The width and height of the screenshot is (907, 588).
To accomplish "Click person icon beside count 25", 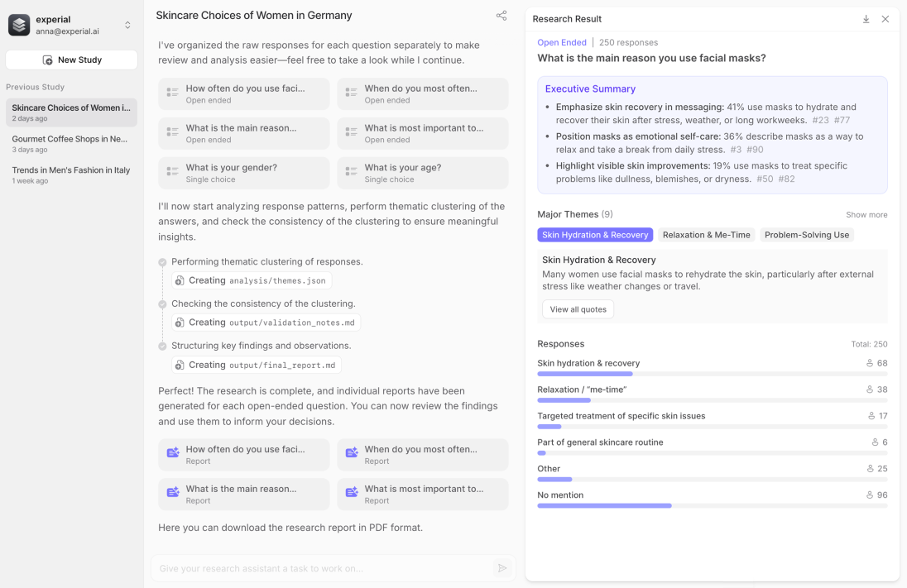I will (870, 468).
